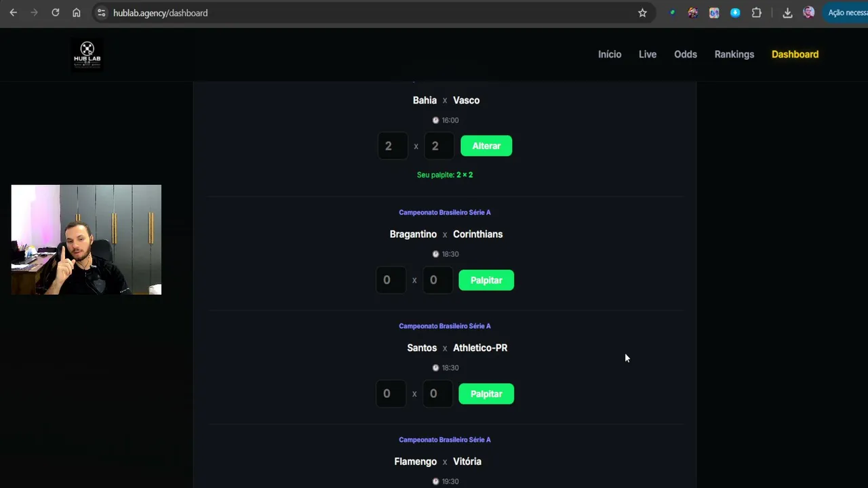Click the Hub Lab logo
This screenshot has width=868, height=488.
(87, 54)
